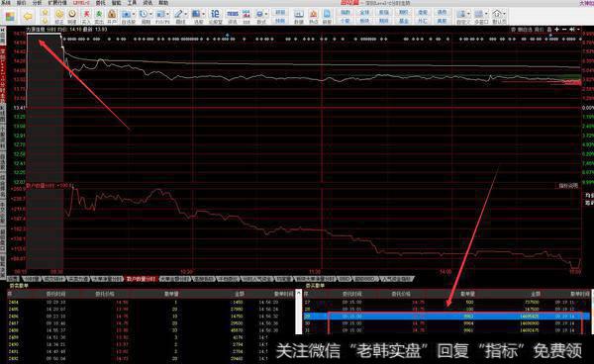Click the 热点 hot topics icon
Image resolution: width=594 pixels, height=364 pixels.
click(x=313, y=14)
